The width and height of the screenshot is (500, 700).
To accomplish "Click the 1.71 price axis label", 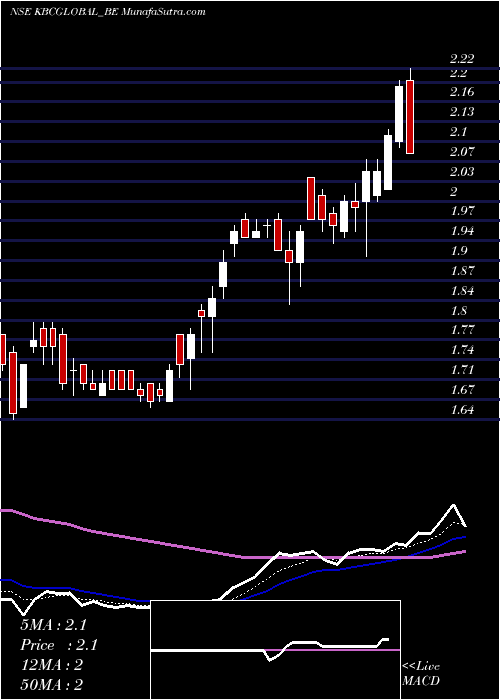I will [462, 370].
